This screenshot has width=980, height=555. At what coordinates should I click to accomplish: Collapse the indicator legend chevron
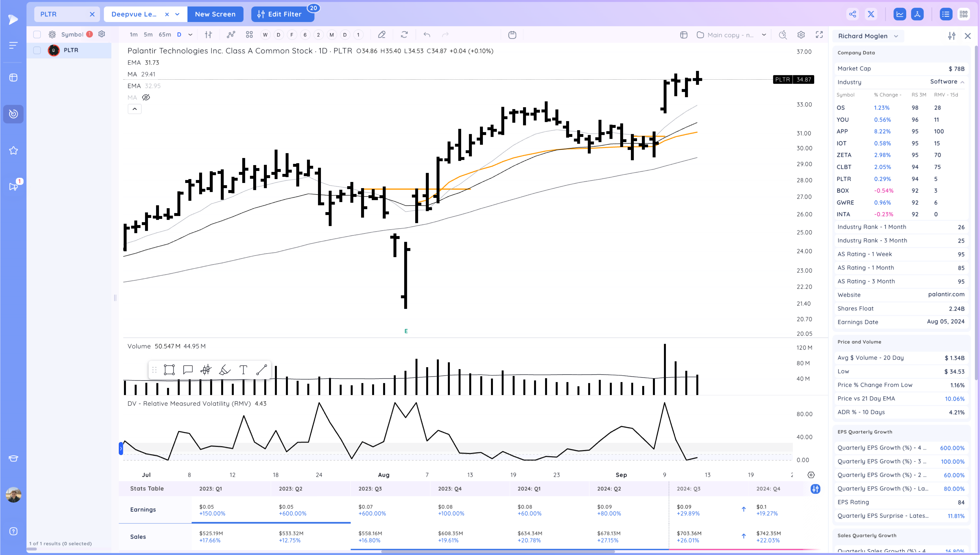135,109
